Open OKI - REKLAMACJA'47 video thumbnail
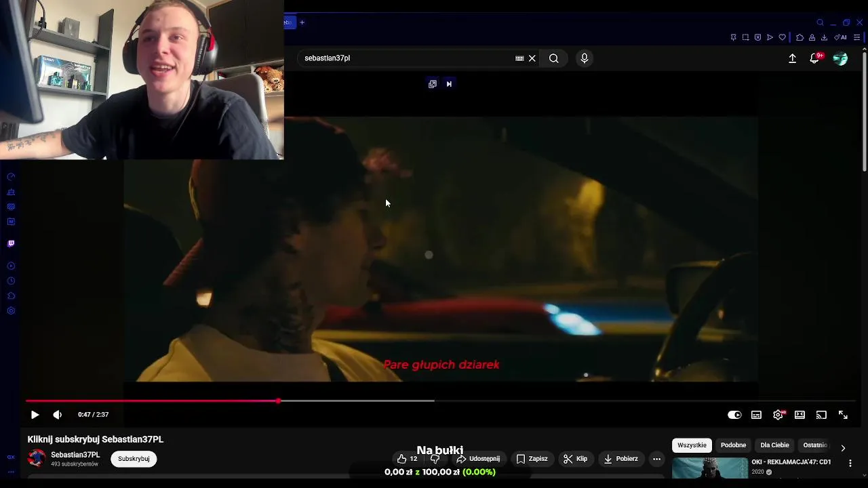 coord(710,468)
